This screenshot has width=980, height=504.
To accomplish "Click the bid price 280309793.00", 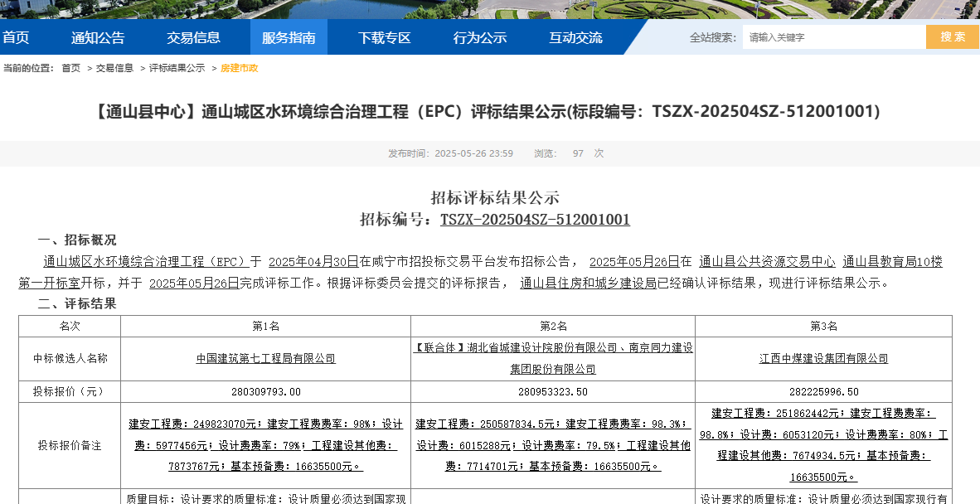I will click(x=265, y=392).
